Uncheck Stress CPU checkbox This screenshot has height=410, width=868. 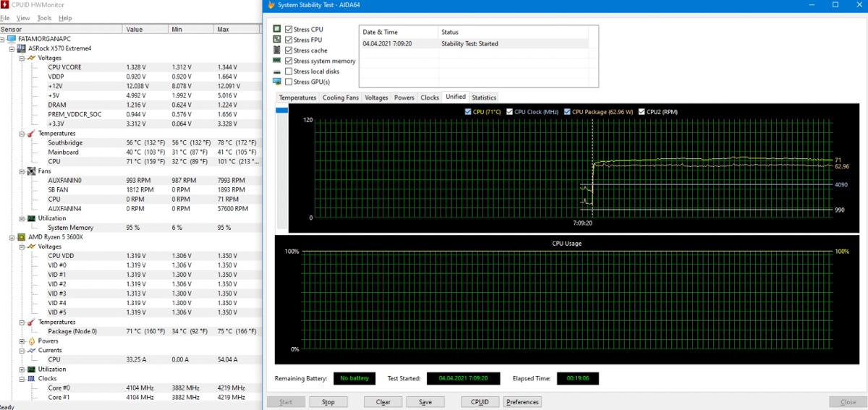point(289,30)
